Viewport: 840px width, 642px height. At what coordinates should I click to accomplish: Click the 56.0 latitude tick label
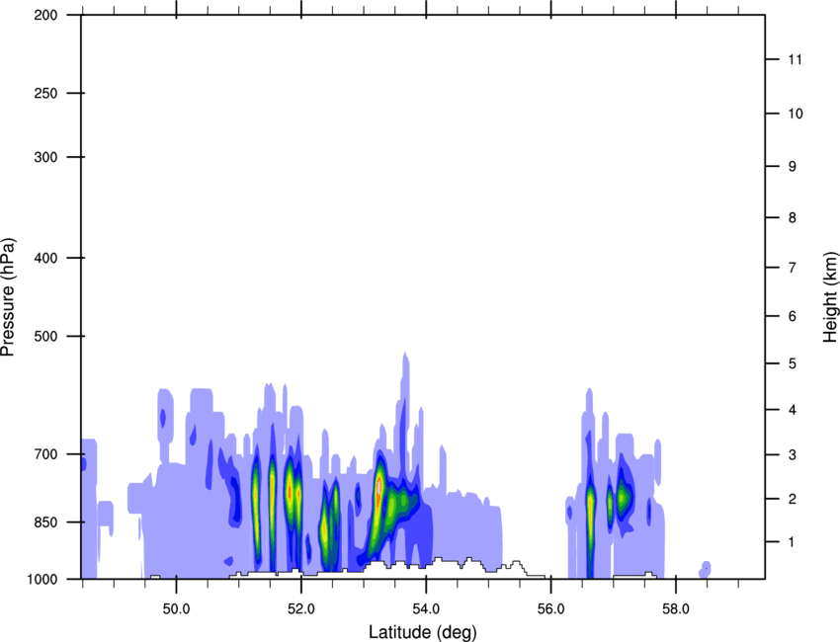551,609
